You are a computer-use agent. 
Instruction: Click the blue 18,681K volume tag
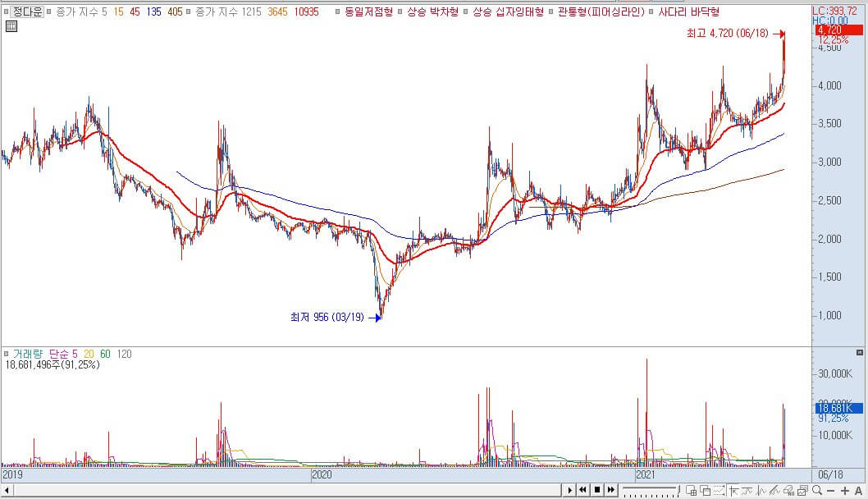838,409
